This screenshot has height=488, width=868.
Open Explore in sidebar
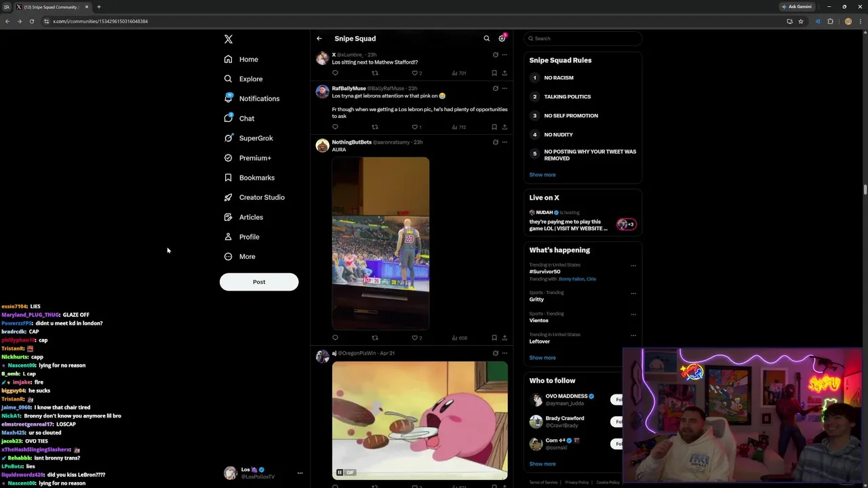[x=243, y=79]
